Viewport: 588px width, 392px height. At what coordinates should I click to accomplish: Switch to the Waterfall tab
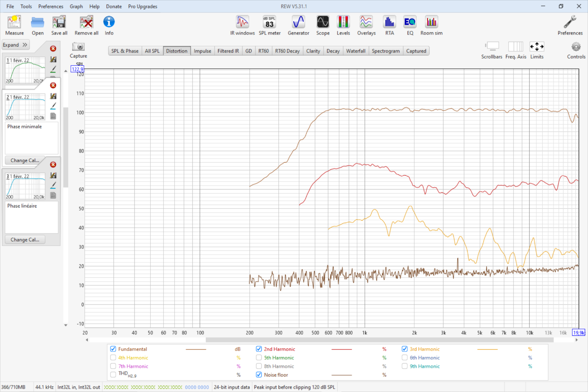pos(355,51)
